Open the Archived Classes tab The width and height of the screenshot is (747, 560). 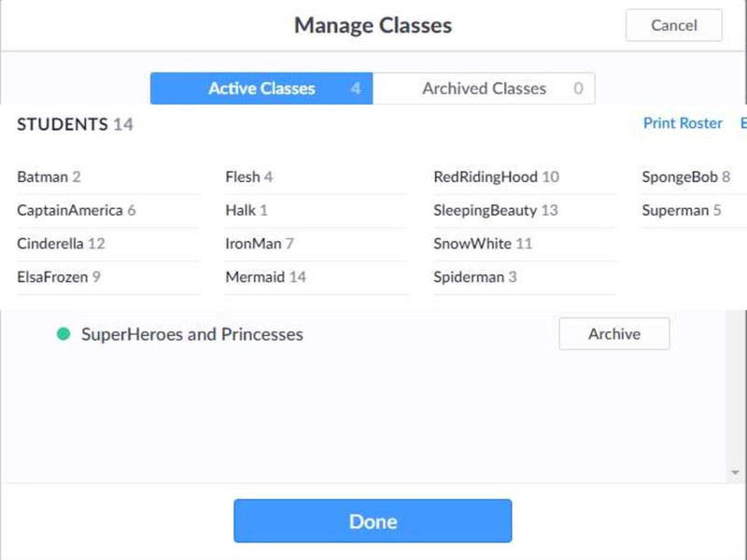(x=484, y=89)
